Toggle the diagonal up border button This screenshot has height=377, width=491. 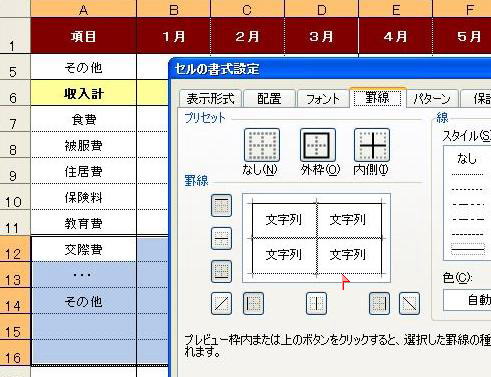point(222,304)
